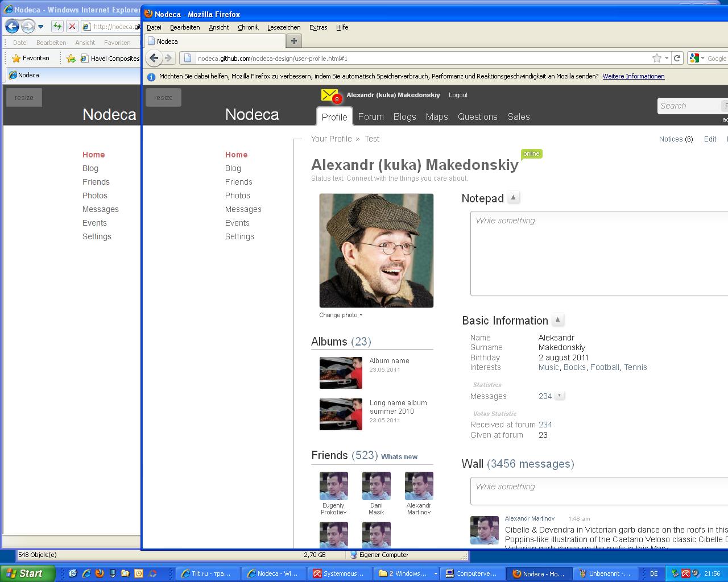The height and width of the screenshot is (582, 728).
Task: Open bookmark star dropdown arrow in Firefox
Action: pyautogui.click(x=667, y=58)
